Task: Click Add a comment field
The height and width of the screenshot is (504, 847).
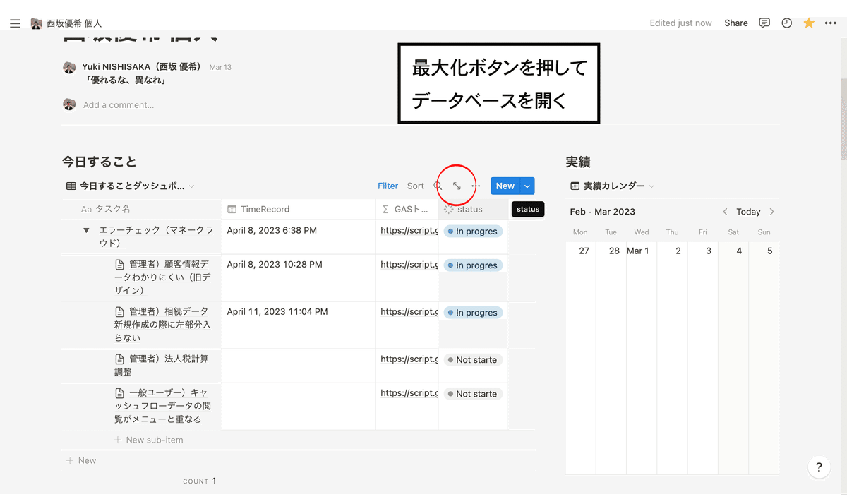Action: [119, 105]
